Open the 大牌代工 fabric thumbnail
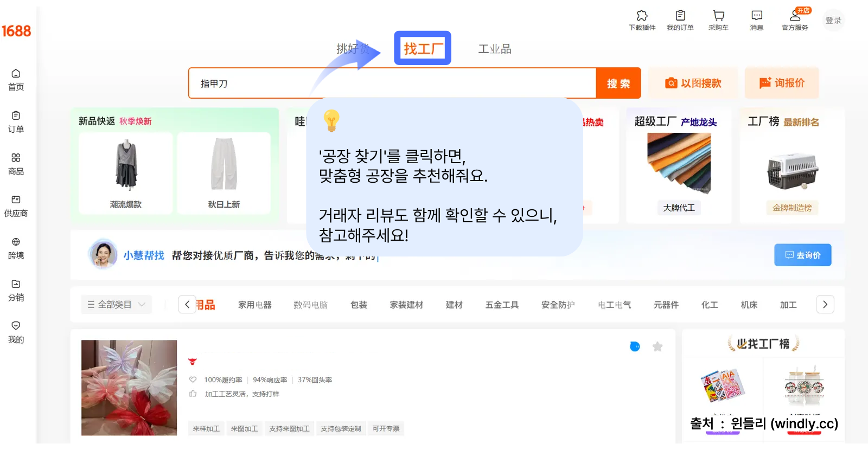The width and height of the screenshot is (868, 450). 679,163
